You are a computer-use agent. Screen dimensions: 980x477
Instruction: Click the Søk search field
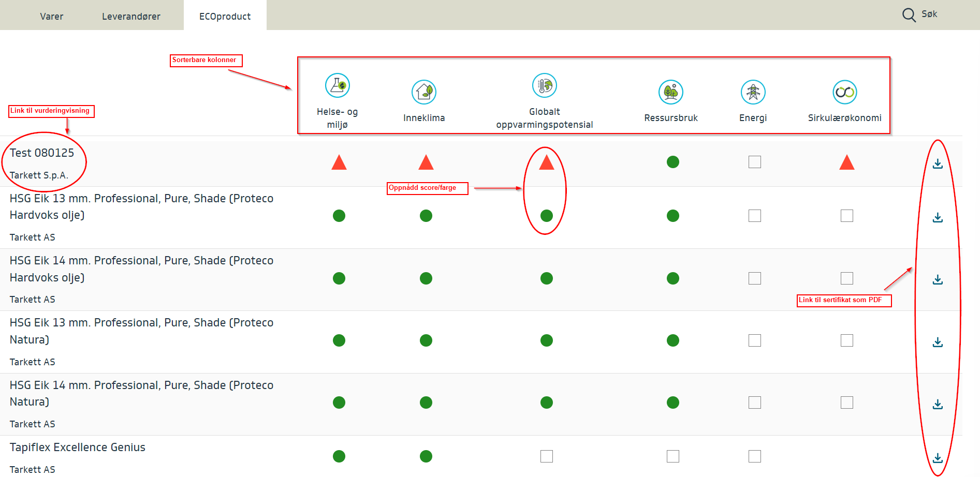coord(930,14)
